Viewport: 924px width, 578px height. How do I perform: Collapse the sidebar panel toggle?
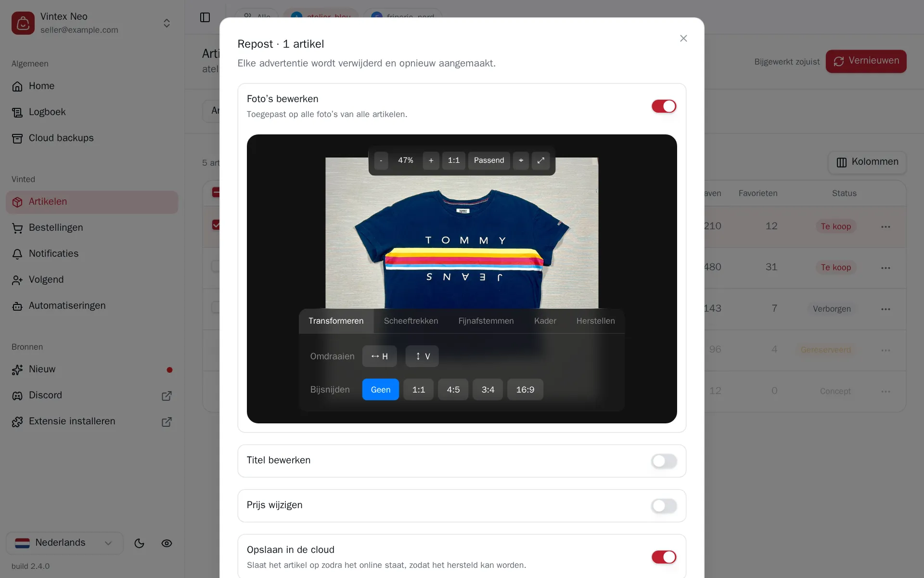[x=205, y=17]
